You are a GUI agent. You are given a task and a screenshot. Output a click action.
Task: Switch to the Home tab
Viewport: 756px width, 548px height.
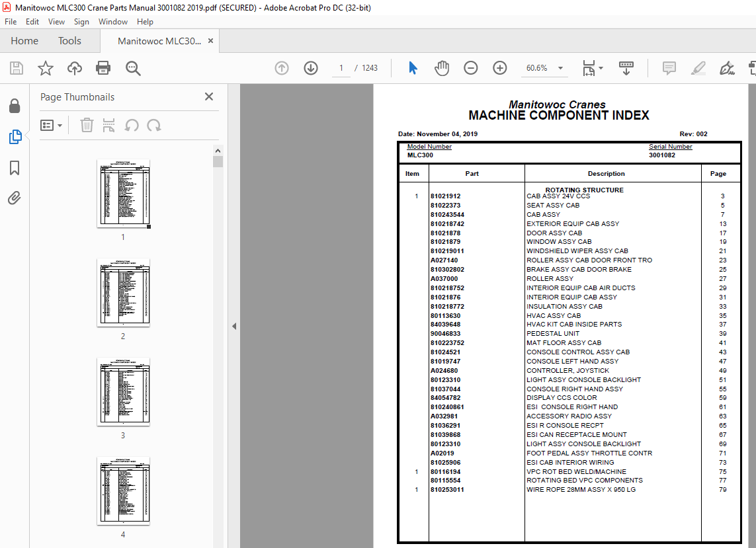24,41
